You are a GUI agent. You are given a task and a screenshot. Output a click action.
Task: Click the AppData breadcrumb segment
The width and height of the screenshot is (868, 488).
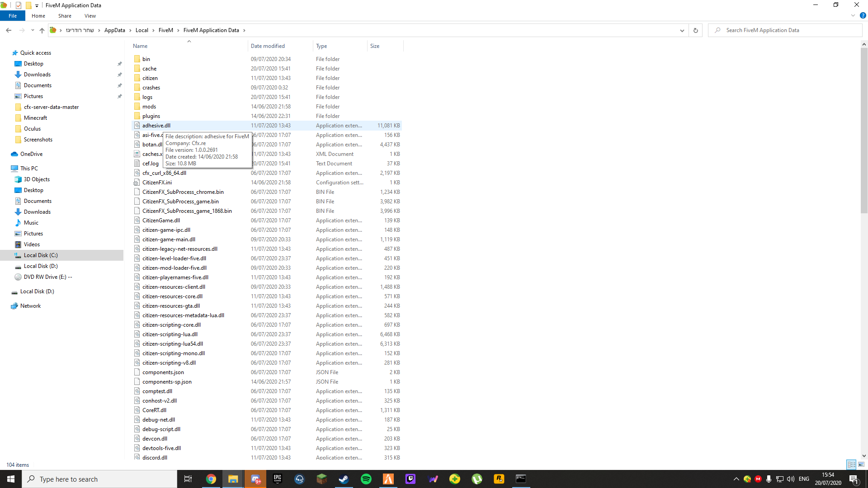click(x=114, y=30)
